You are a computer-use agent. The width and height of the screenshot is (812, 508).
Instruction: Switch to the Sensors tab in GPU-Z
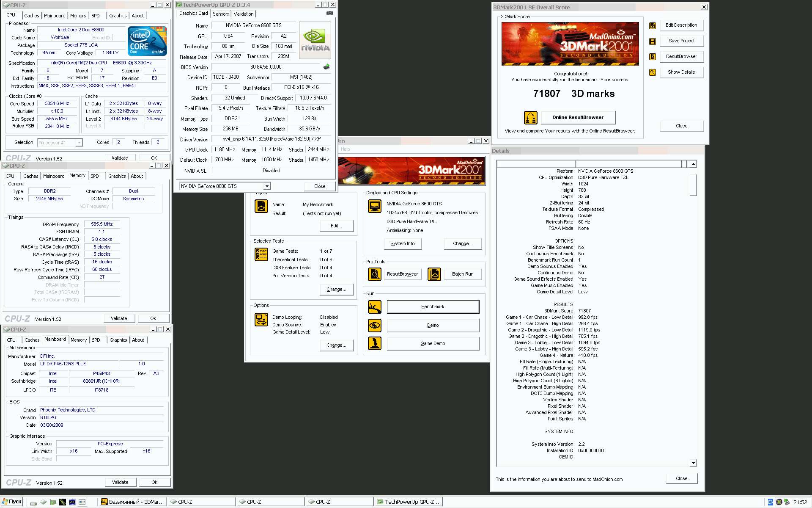pyautogui.click(x=221, y=14)
